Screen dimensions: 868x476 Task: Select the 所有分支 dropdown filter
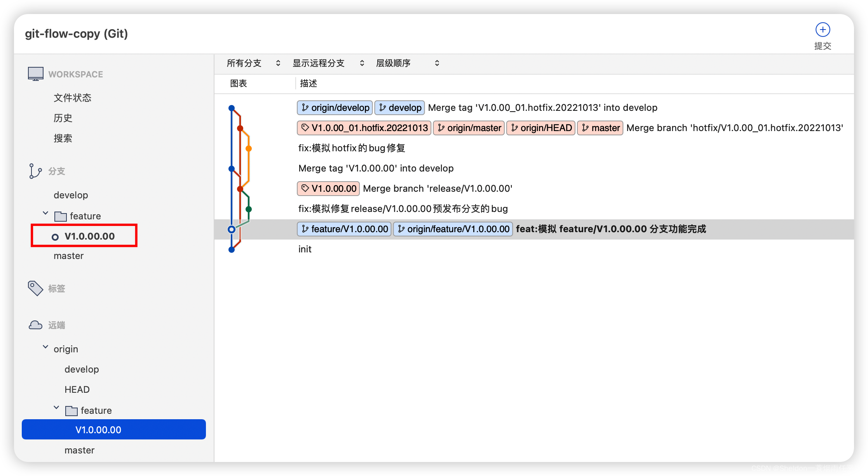253,63
